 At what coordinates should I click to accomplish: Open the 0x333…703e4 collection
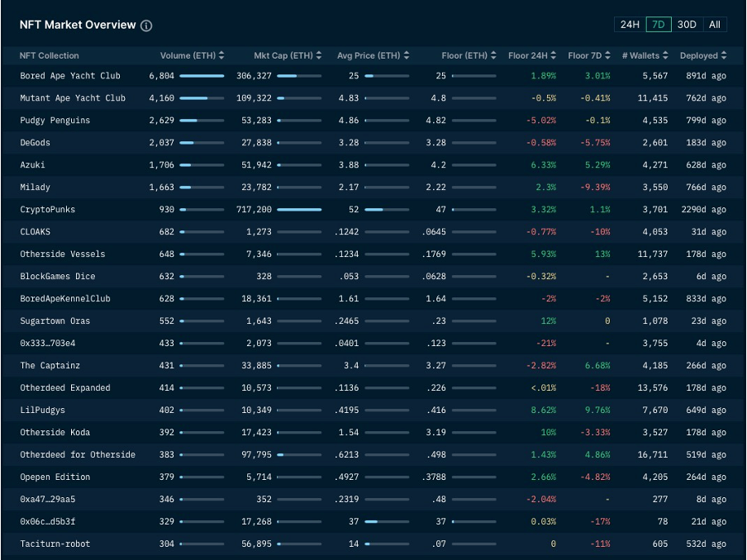(48, 344)
